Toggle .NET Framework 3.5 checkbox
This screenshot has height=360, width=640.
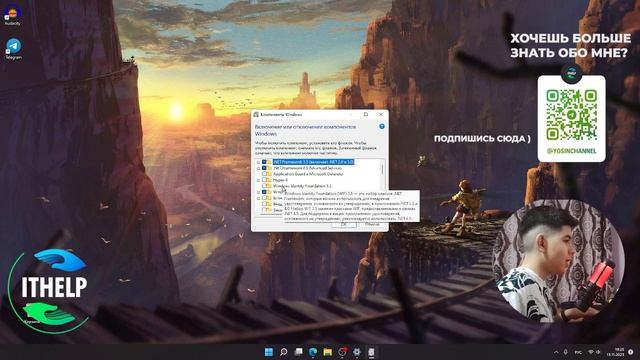click(264, 162)
